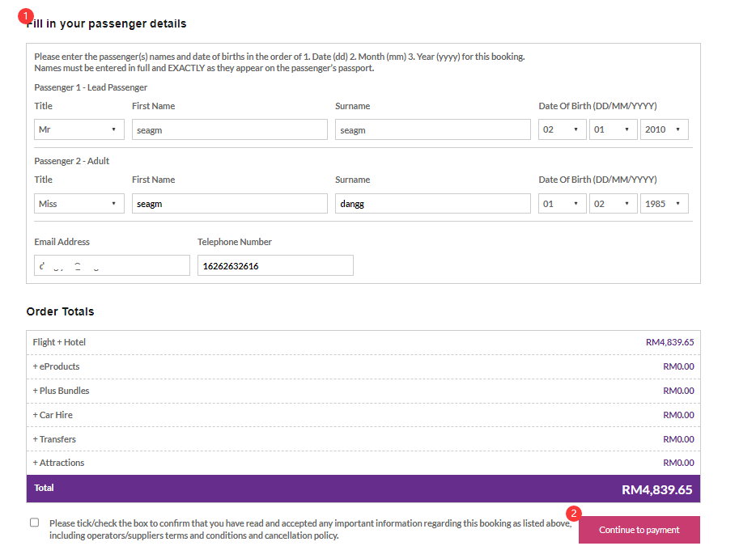
Task: Open Passenger 1 birth month dropdown
Action: pyautogui.click(x=614, y=129)
